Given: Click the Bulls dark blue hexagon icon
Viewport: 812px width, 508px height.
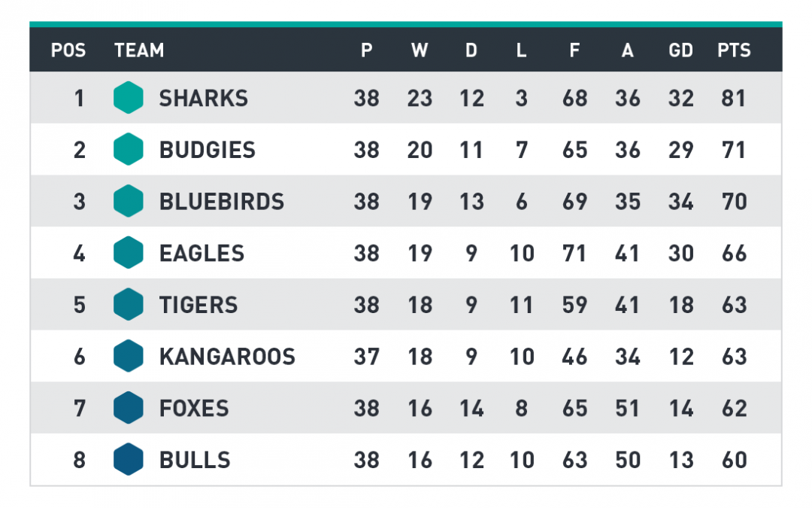Looking at the screenshot, I should point(129,459).
